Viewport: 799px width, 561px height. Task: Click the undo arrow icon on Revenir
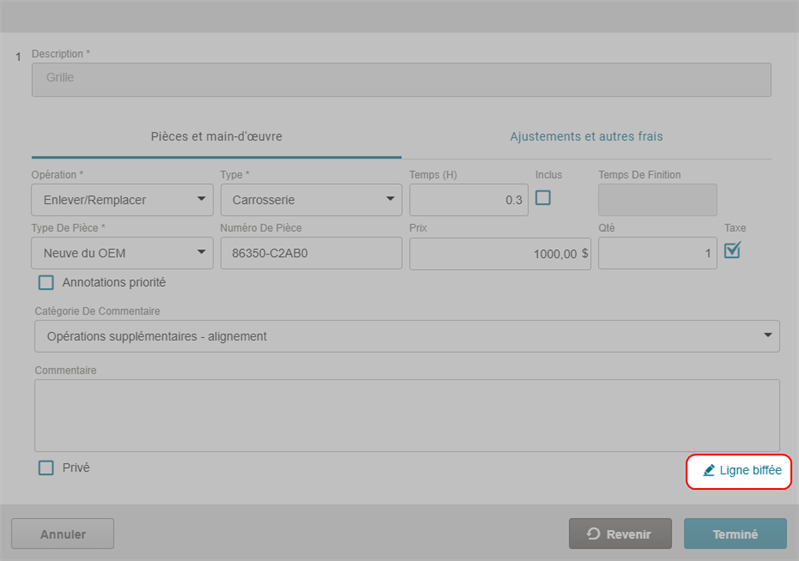pos(593,534)
